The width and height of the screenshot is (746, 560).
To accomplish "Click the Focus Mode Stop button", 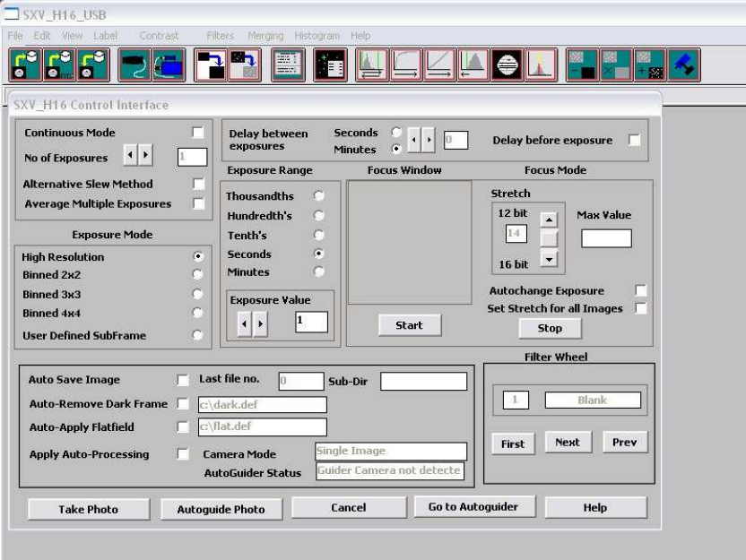I will pyautogui.click(x=550, y=328).
